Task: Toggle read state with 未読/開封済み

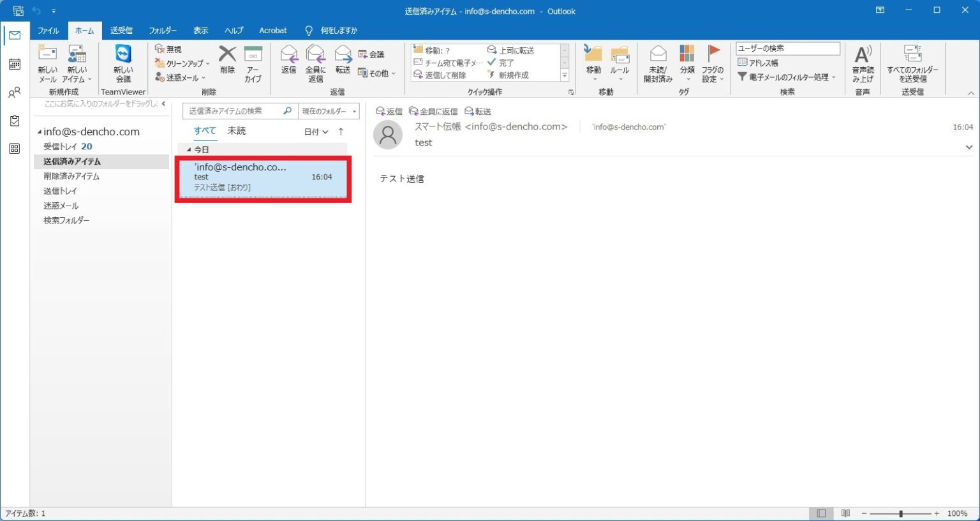Action: (x=657, y=63)
